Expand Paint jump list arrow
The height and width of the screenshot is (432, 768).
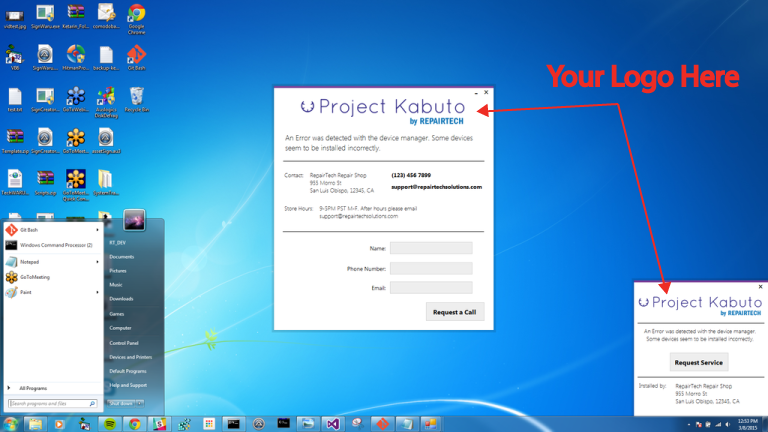97,292
